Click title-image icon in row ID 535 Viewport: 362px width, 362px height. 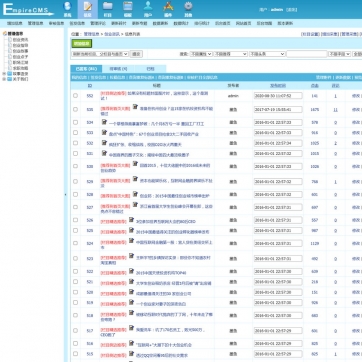(135, 107)
